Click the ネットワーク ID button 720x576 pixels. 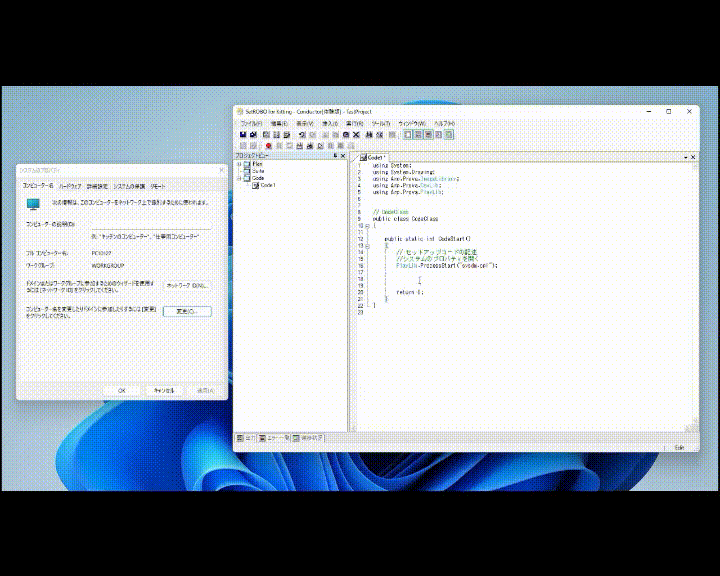187,286
